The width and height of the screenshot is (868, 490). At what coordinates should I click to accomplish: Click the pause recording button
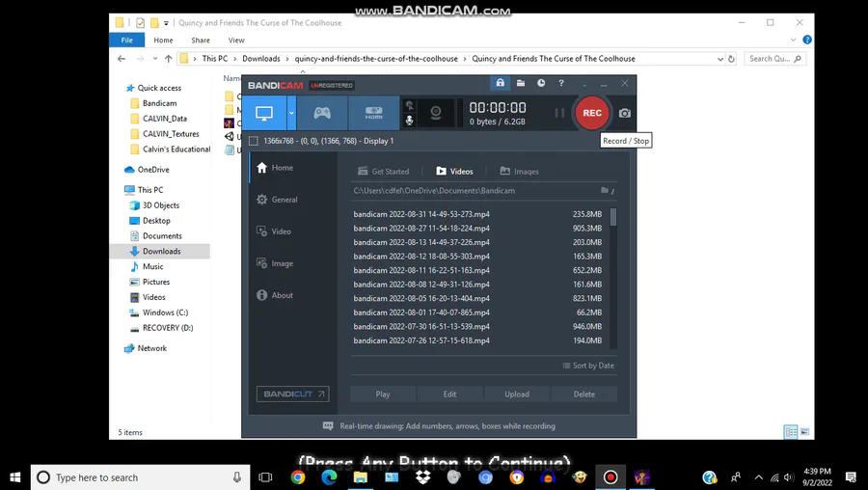559,113
